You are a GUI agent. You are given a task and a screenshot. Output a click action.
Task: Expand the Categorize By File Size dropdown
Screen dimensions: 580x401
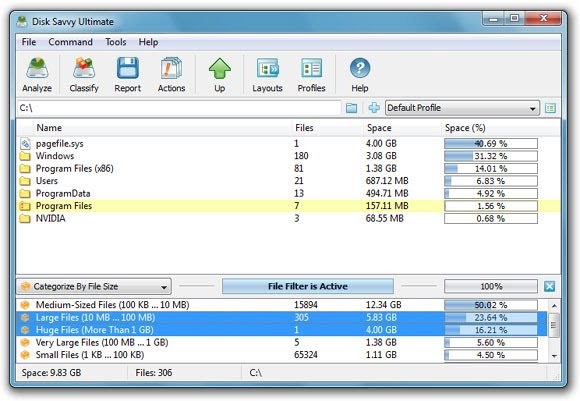coord(94,286)
